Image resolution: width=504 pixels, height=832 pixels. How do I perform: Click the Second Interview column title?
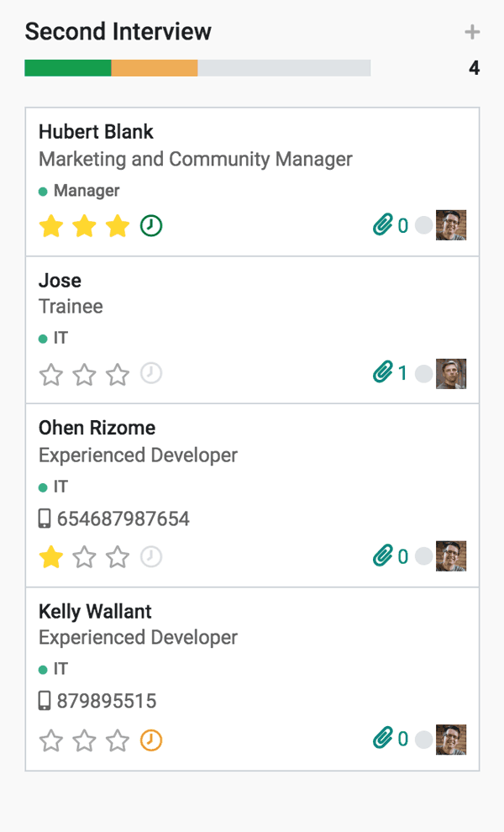pyautogui.click(x=118, y=32)
